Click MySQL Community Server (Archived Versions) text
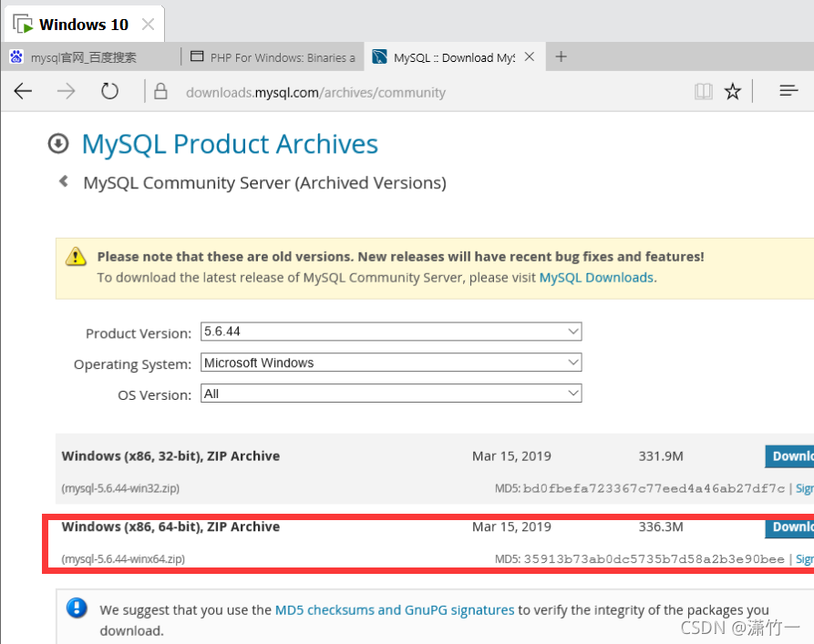814x644 pixels. (x=264, y=183)
